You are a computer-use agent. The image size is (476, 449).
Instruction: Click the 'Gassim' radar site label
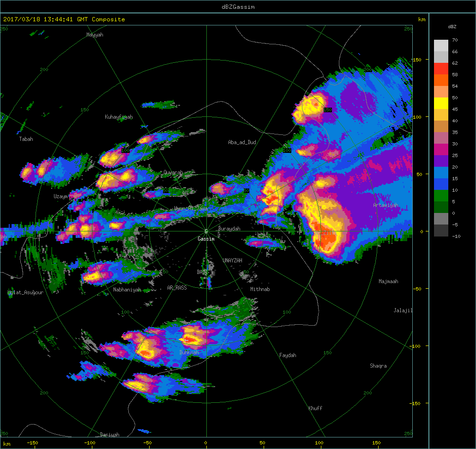206,239
